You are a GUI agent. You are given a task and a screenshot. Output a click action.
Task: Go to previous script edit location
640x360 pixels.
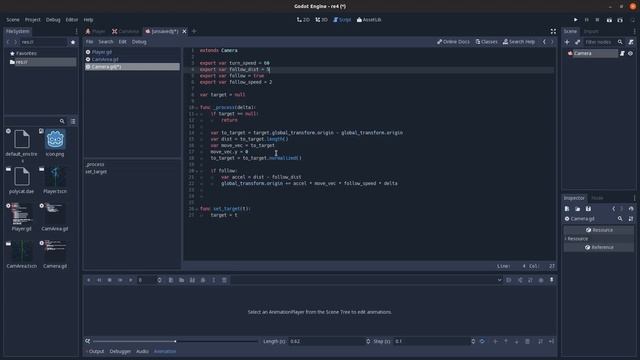pyautogui.click(x=544, y=42)
